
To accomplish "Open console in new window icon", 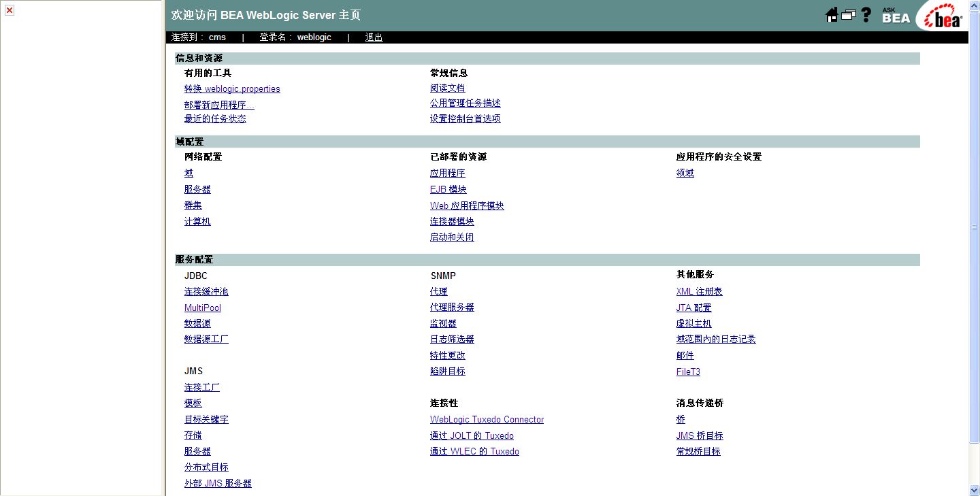I will [848, 15].
